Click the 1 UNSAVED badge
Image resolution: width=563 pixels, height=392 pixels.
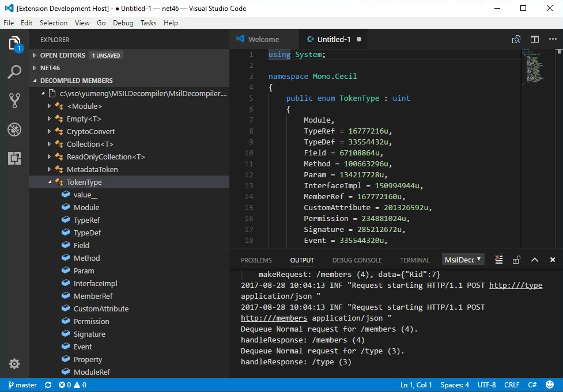106,55
